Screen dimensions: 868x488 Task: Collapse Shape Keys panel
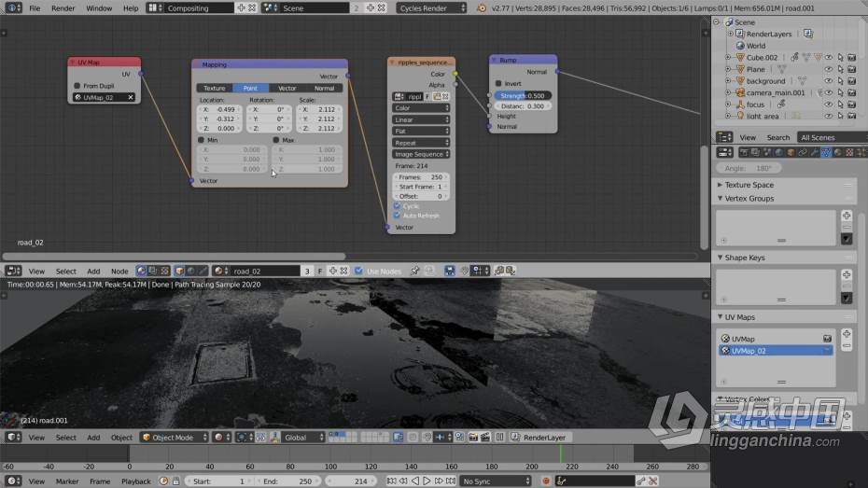click(x=720, y=258)
